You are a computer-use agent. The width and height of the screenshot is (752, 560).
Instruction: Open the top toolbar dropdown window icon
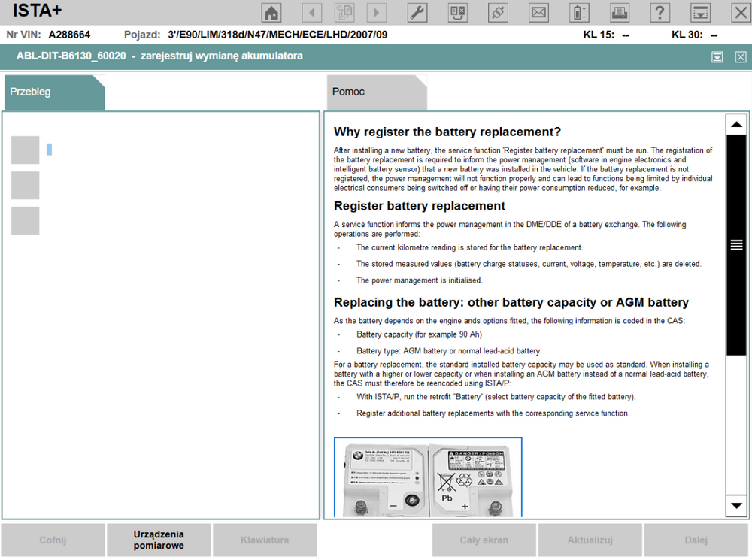tap(700, 12)
